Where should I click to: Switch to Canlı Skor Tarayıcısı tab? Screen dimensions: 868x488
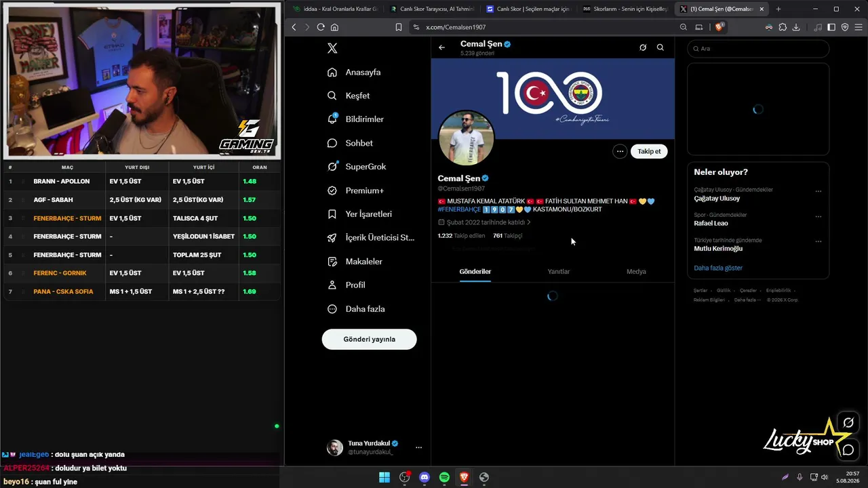point(432,9)
